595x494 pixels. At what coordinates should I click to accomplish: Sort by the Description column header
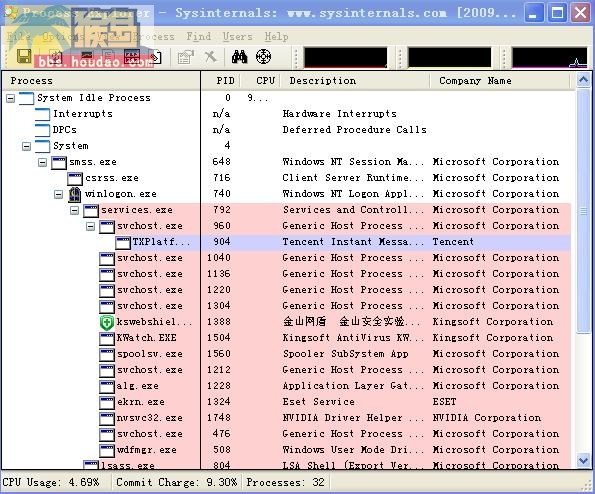tap(355, 81)
